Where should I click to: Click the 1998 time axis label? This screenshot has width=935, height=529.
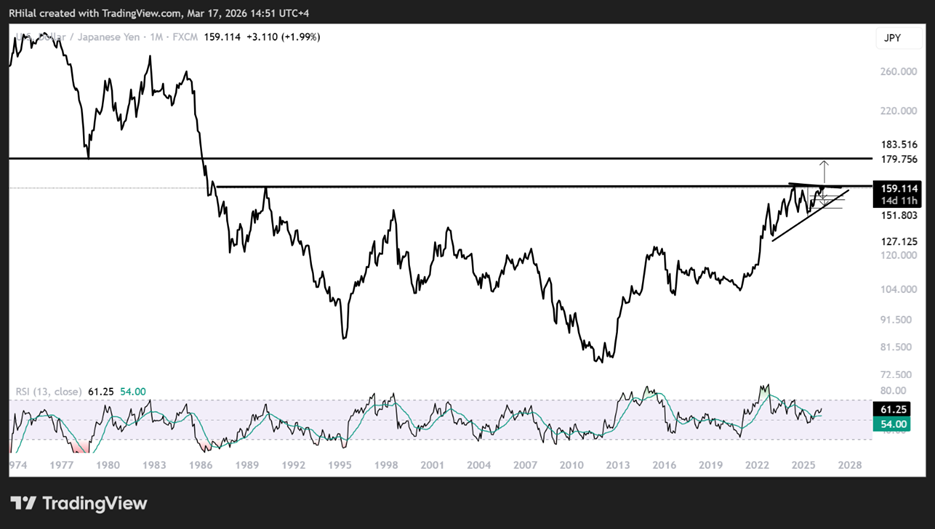click(386, 465)
